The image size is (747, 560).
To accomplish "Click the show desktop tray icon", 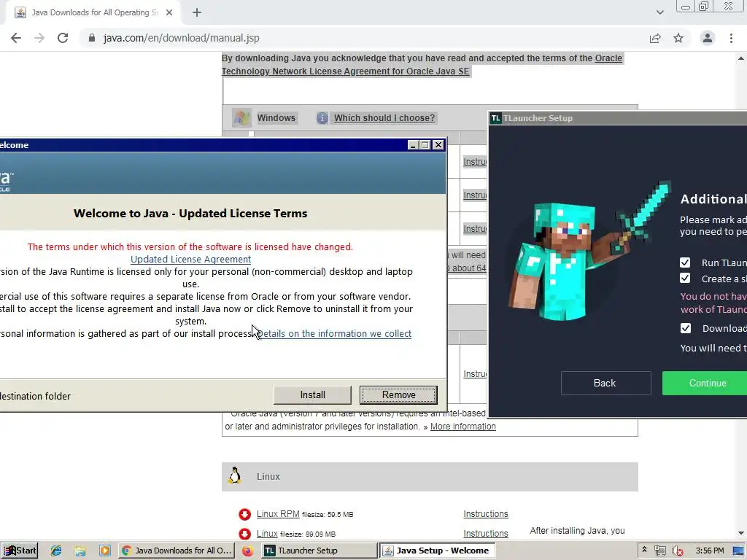I will 738,551.
